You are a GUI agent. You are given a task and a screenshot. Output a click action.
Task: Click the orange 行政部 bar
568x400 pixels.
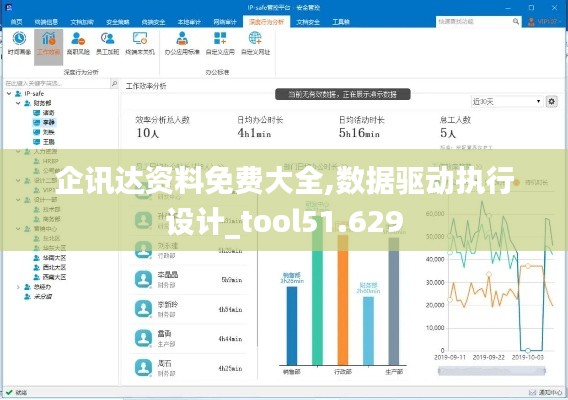343,300
